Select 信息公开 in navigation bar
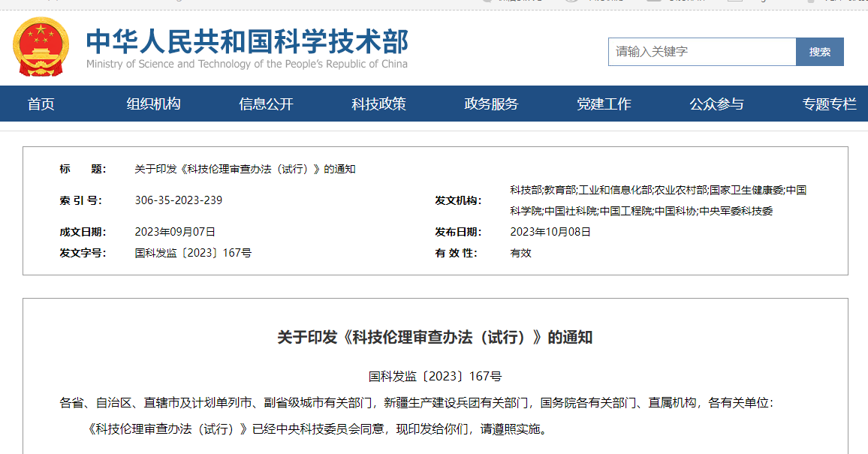 pos(266,104)
